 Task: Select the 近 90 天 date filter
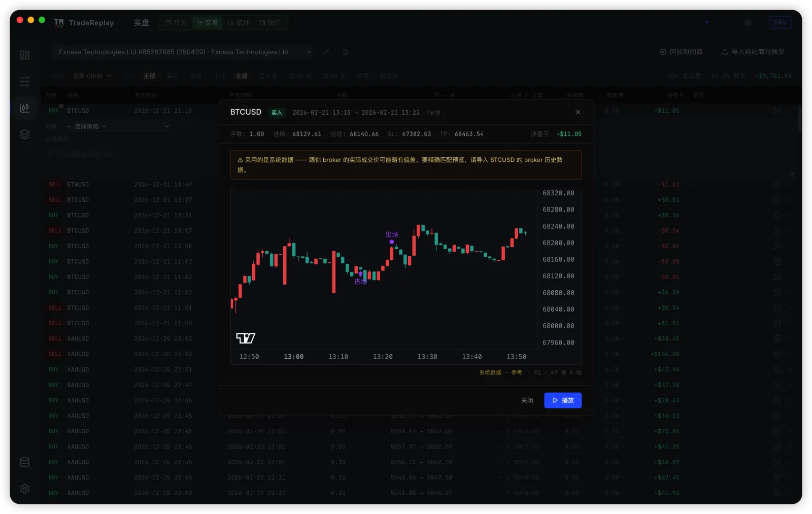tap(334, 76)
